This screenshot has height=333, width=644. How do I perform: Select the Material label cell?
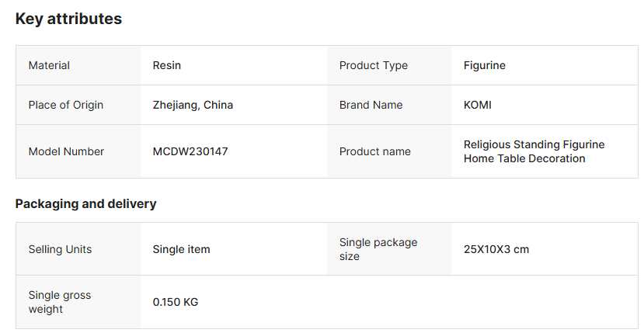pos(49,65)
